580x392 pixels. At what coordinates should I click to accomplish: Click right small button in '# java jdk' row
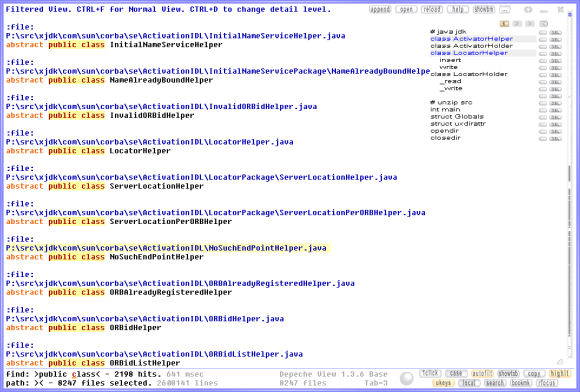555,33
